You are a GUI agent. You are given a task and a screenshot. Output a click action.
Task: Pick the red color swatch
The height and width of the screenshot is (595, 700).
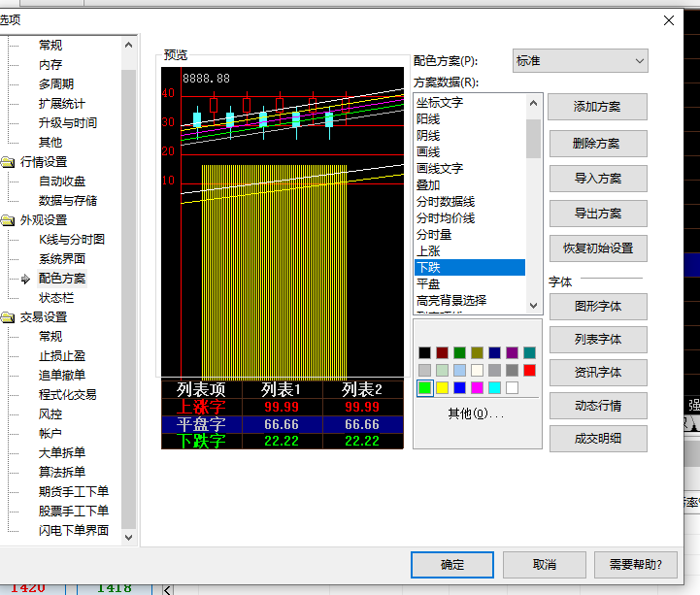click(x=529, y=370)
